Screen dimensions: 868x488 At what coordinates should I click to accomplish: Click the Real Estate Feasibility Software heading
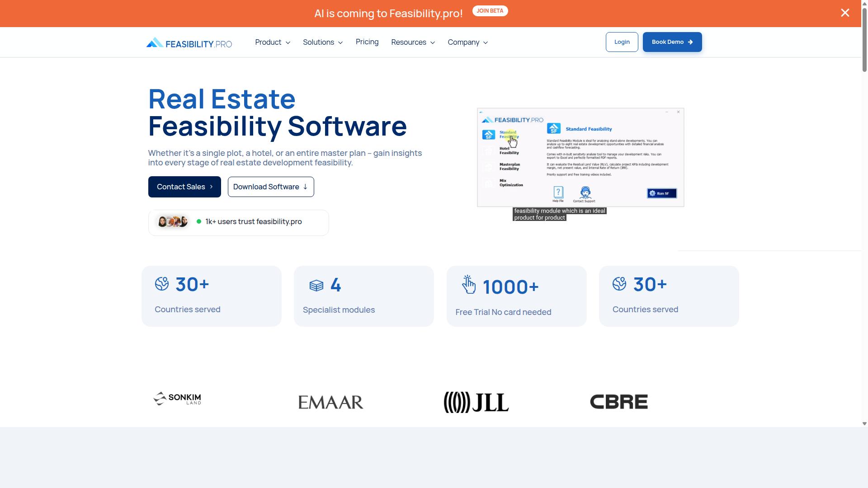[x=278, y=112]
